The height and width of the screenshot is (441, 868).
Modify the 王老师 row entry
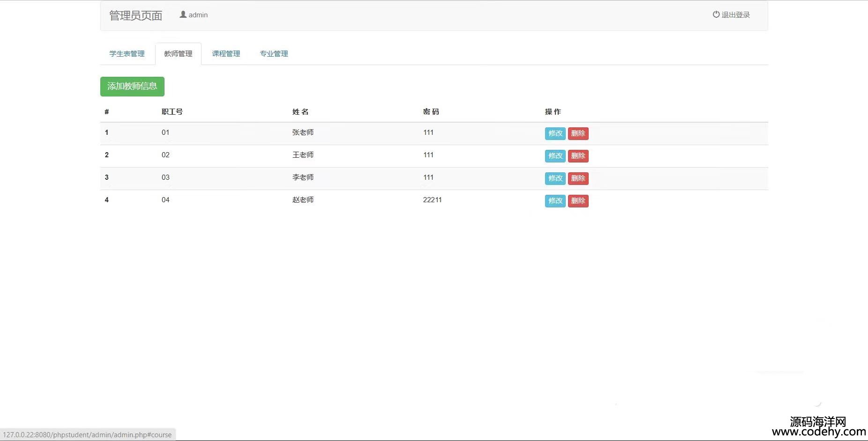point(555,156)
